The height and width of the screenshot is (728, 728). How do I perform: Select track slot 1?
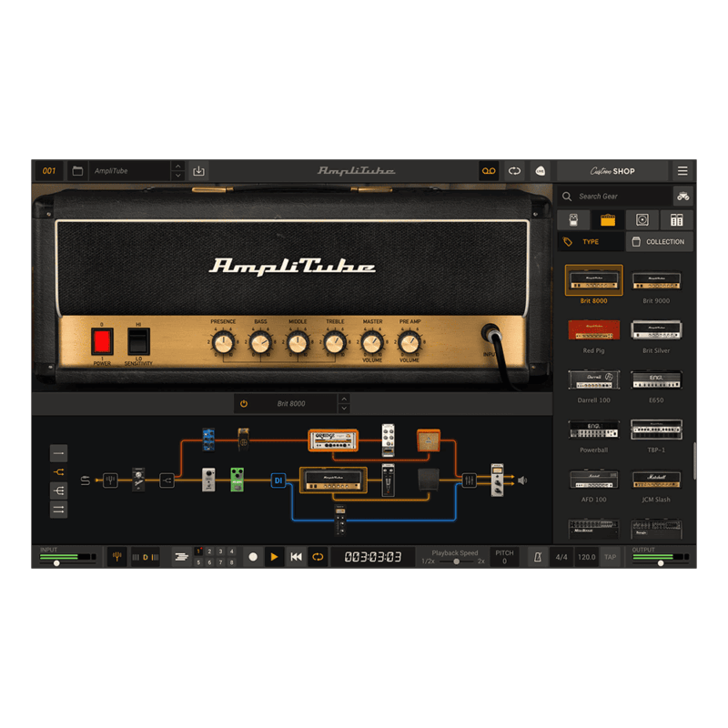[x=198, y=551]
